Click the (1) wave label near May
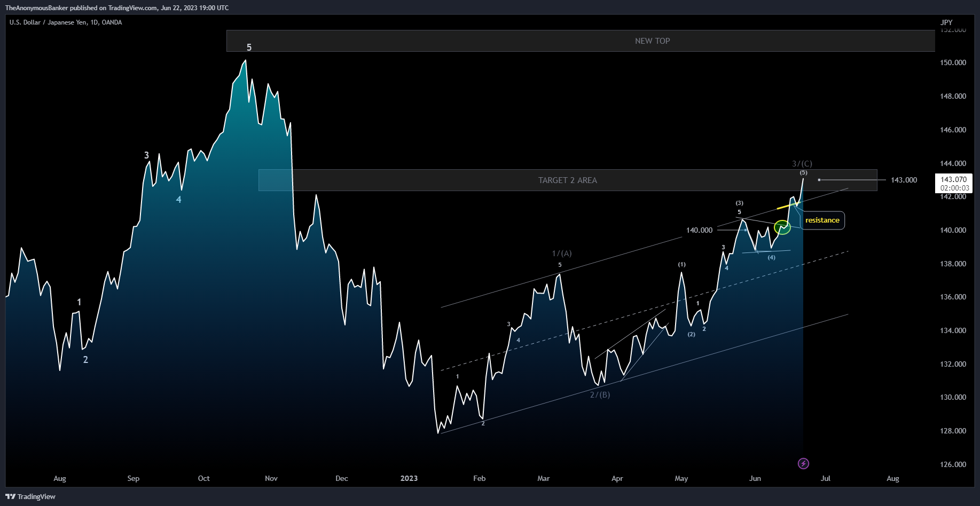 [x=682, y=264]
